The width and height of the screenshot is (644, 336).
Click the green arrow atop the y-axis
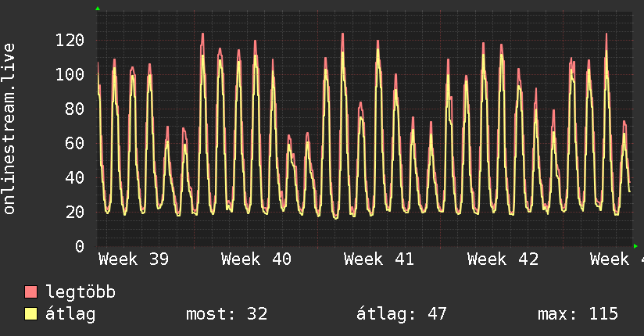[98, 9]
